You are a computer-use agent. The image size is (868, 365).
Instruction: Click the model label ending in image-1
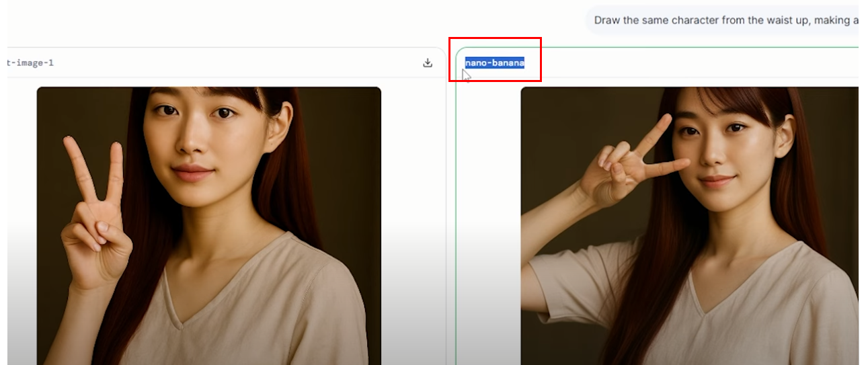30,63
